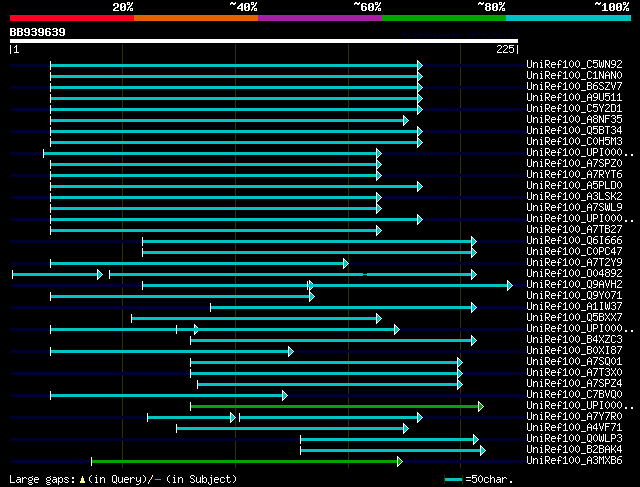Image resolution: width=640 pixels, height=487 pixels.
Task: Click the UniRef100_C0PC47 label
Action: tap(574, 251)
